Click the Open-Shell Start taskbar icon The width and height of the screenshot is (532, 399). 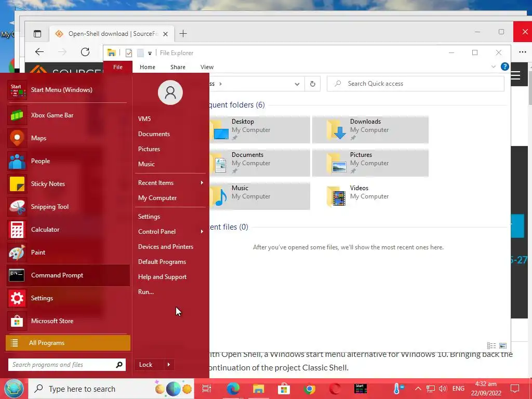(x=361, y=389)
